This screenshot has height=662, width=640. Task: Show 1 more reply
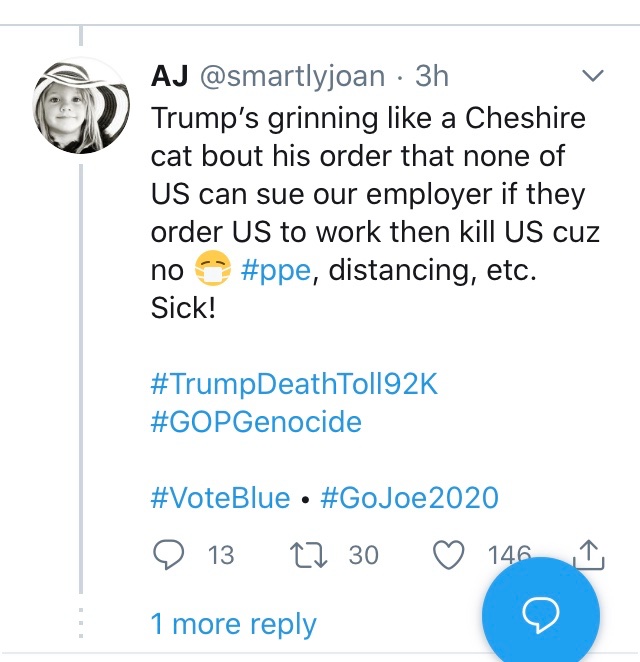click(x=233, y=624)
